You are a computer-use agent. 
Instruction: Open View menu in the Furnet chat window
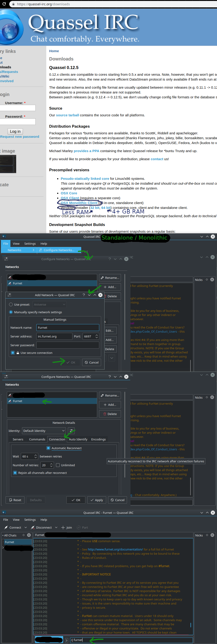click(16, 520)
